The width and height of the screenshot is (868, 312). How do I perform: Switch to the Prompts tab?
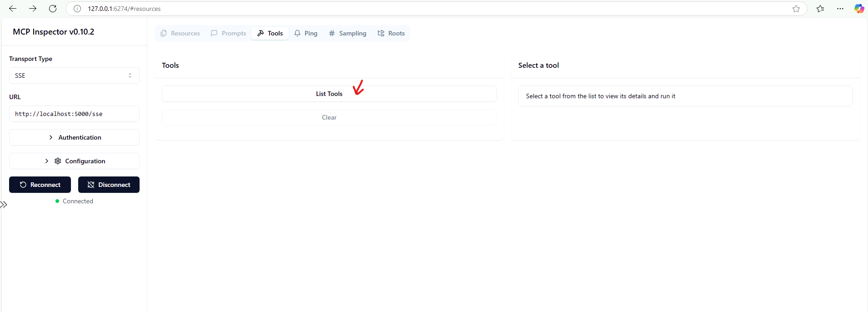point(228,33)
